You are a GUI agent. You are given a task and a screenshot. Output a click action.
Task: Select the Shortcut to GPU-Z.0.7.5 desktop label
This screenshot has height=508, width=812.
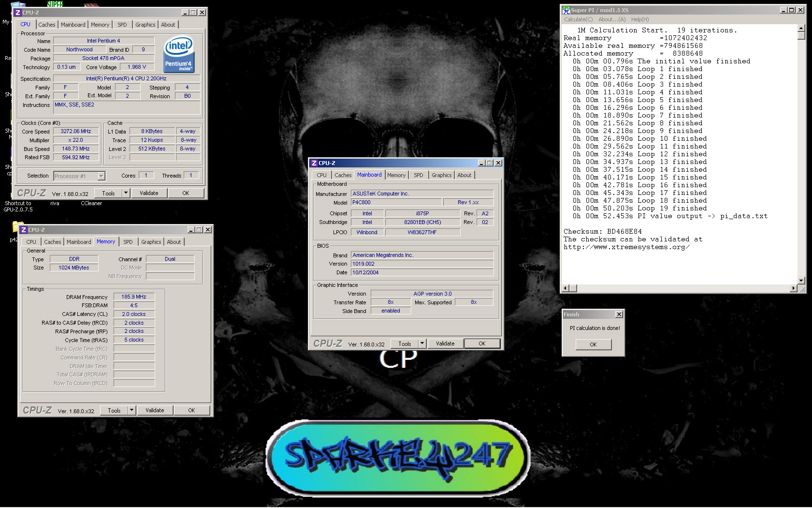[18, 207]
